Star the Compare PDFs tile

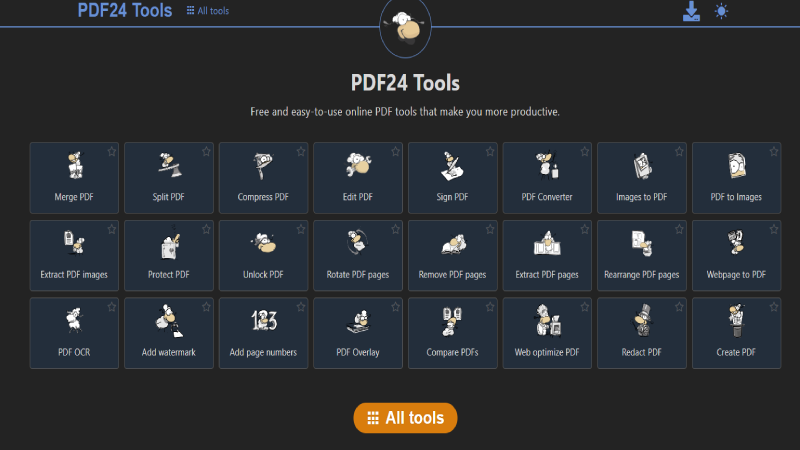490,307
